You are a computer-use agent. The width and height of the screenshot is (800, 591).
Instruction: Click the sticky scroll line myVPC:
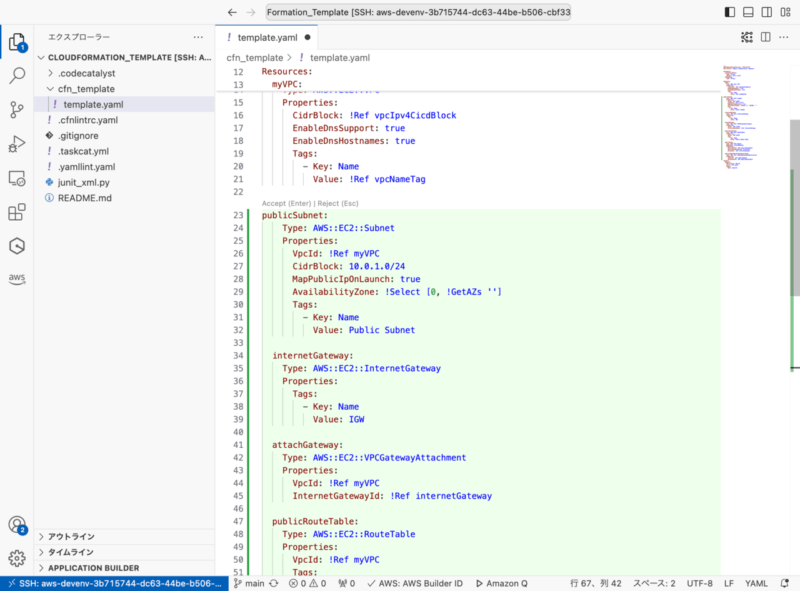click(x=287, y=84)
